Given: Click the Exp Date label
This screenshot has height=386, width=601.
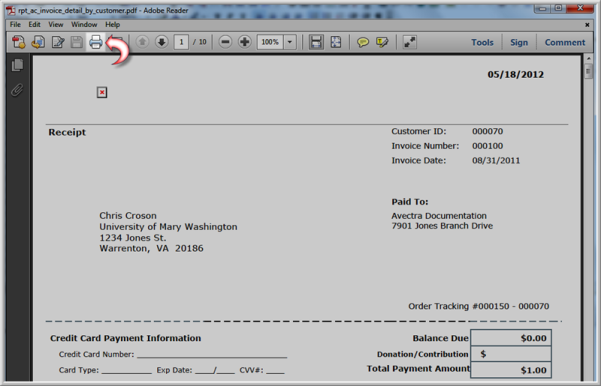Looking at the screenshot, I should pyautogui.click(x=174, y=370).
